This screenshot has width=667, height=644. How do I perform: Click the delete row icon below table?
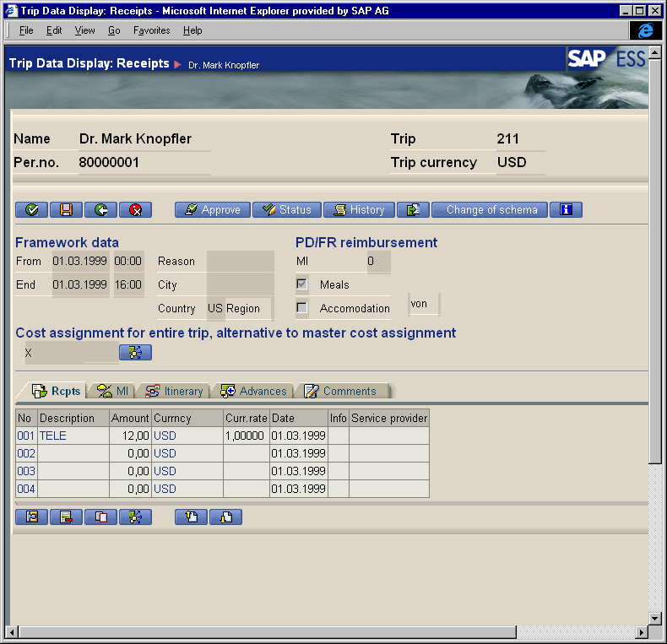coord(66,517)
